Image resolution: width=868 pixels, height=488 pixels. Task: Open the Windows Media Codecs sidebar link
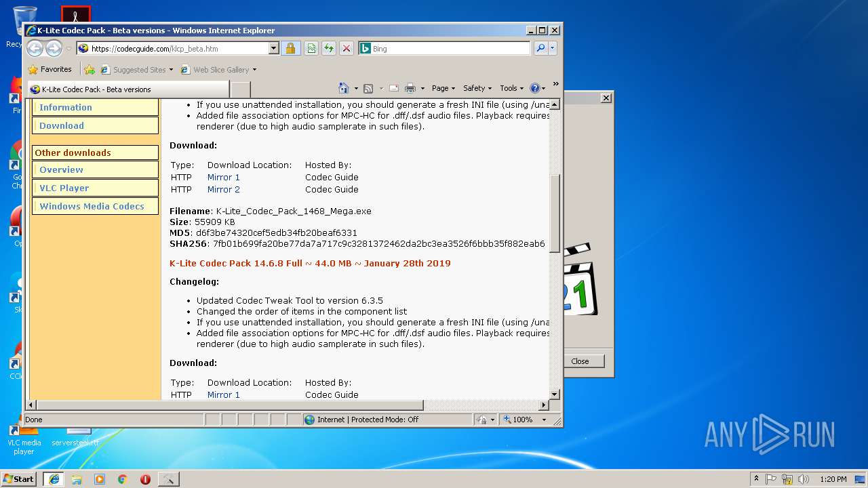click(x=92, y=206)
